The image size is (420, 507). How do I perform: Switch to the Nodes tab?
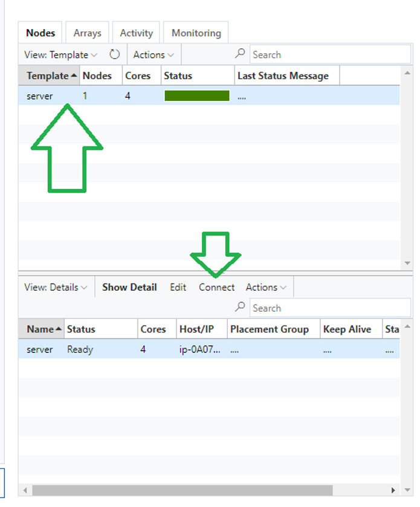pos(40,33)
